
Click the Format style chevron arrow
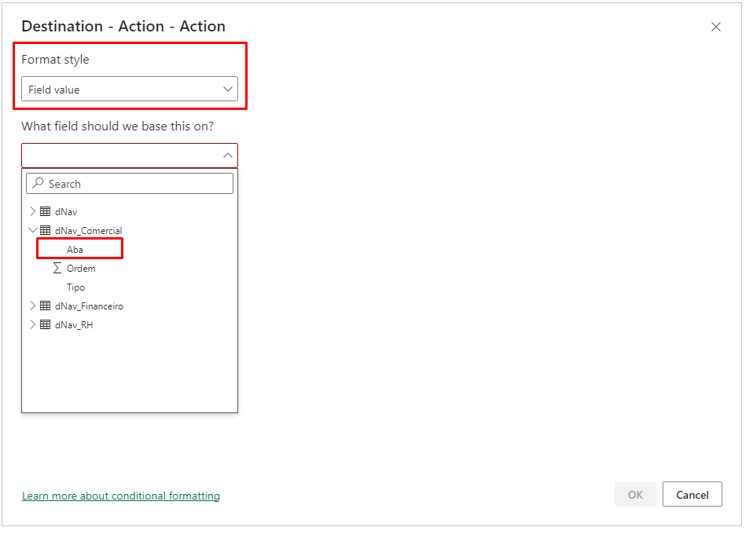(x=228, y=90)
